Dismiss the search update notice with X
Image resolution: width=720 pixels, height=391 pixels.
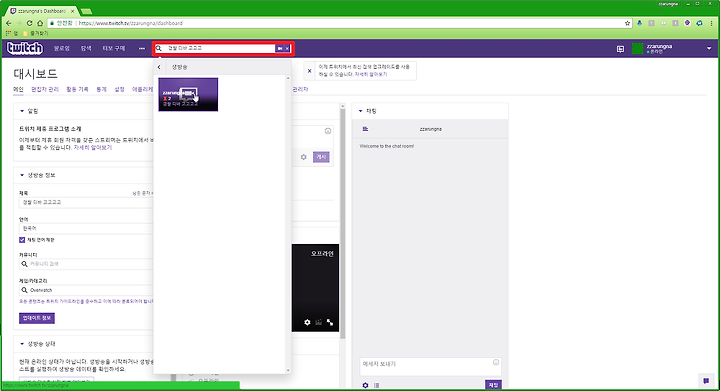pyautogui.click(x=309, y=71)
